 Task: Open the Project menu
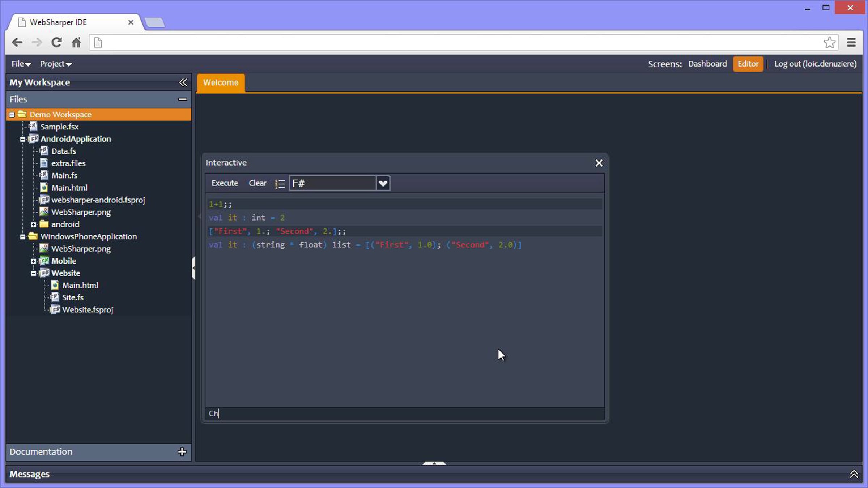click(56, 64)
